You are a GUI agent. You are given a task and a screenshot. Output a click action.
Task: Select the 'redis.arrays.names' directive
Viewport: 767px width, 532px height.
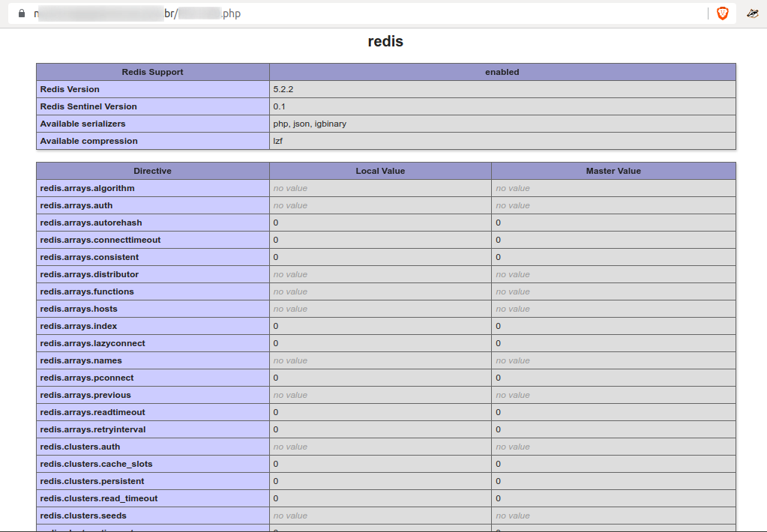(x=81, y=360)
